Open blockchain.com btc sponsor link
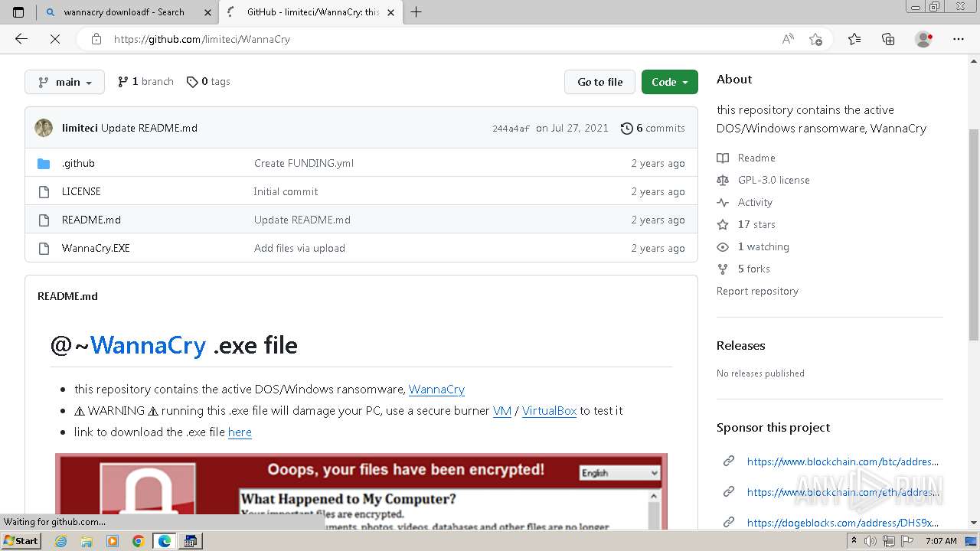The image size is (980, 551). pyautogui.click(x=842, y=461)
